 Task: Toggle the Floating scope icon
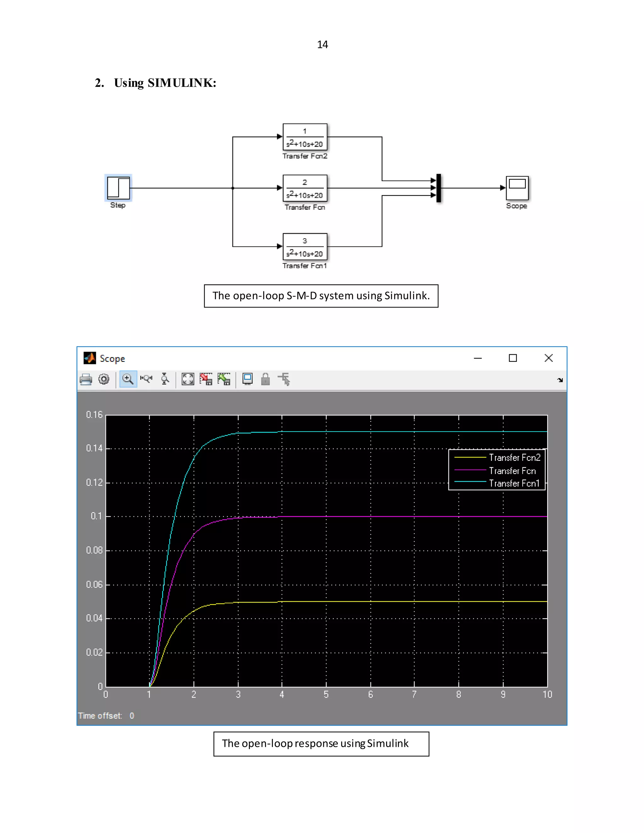click(247, 379)
